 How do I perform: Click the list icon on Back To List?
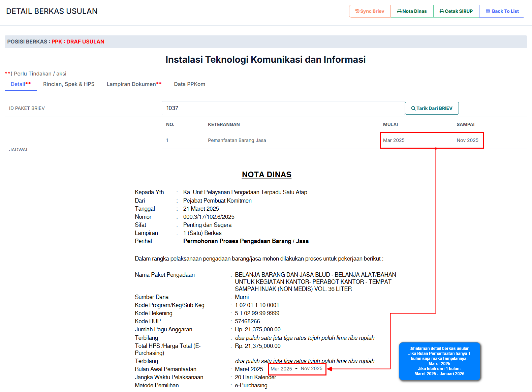pos(488,11)
